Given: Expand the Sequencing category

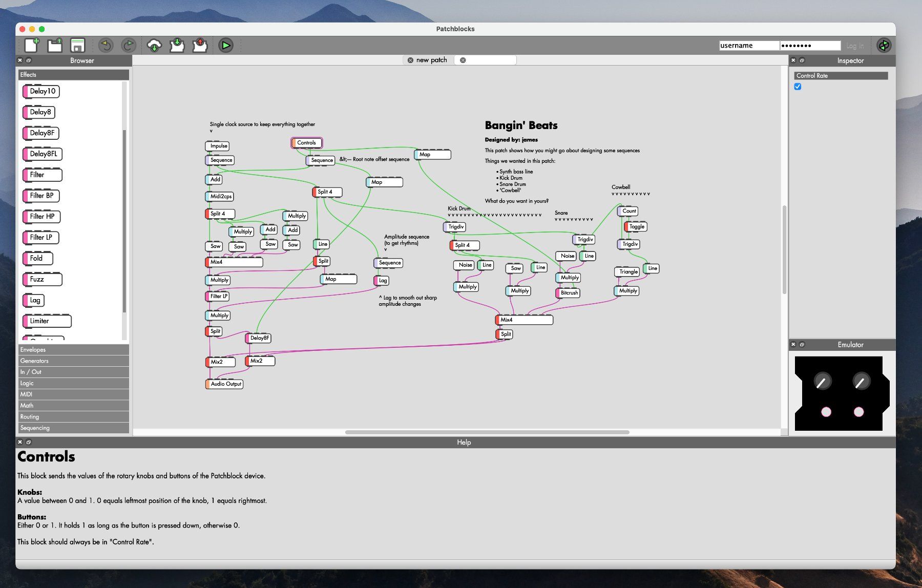Looking at the screenshot, I should click(x=74, y=428).
